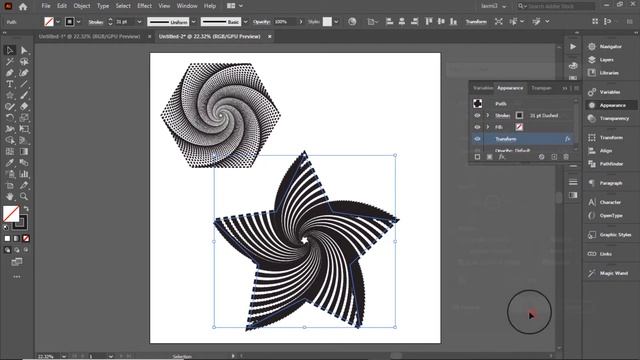Swap fill and stroke colors

27,208
